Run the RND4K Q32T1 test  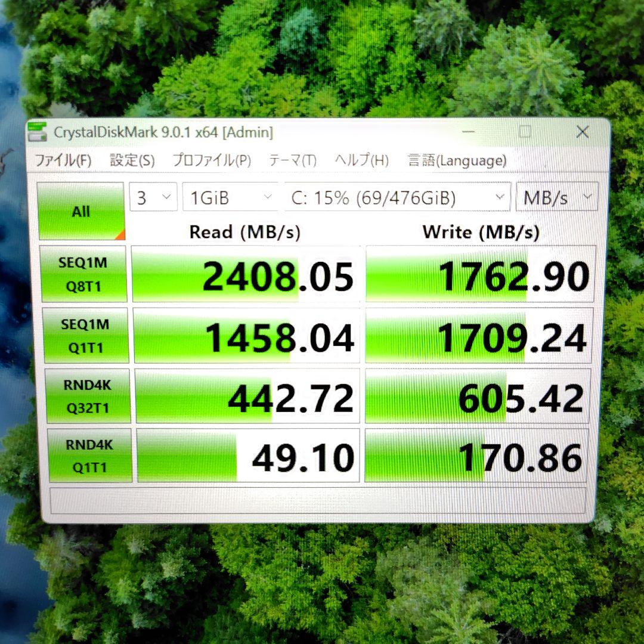[85, 395]
